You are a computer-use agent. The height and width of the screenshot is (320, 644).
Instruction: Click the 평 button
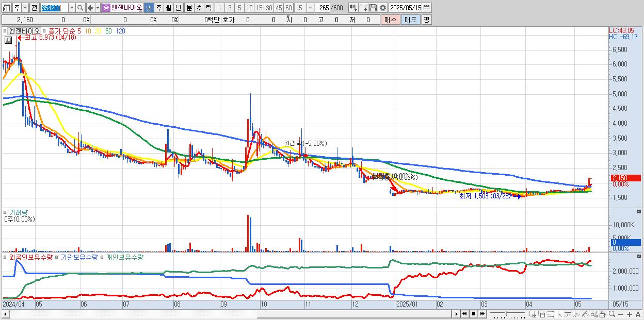(426, 20)
